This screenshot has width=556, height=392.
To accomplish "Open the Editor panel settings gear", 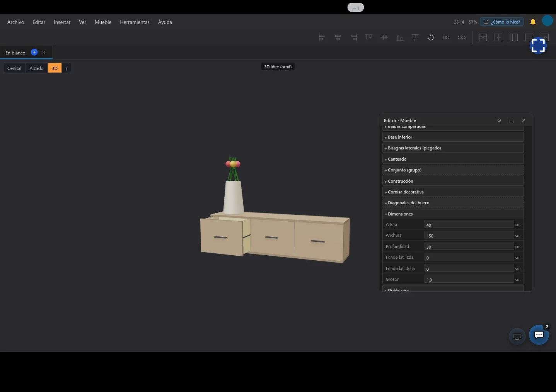I will click(499, 120).
